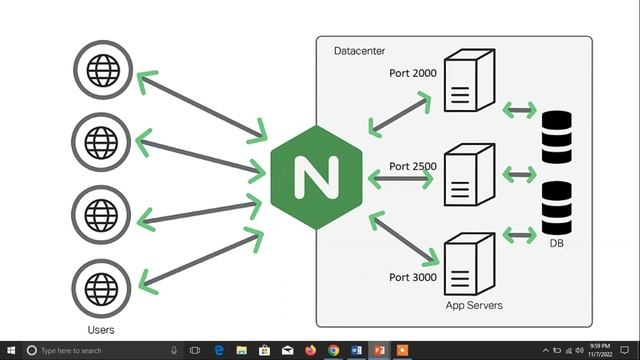The image size is (640, 360).
Task: Open the Mail app from the taskbar
Action: (287, 350)
